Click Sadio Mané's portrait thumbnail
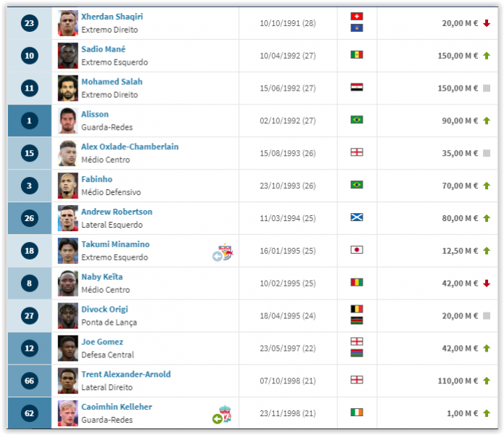 (67, 55)
